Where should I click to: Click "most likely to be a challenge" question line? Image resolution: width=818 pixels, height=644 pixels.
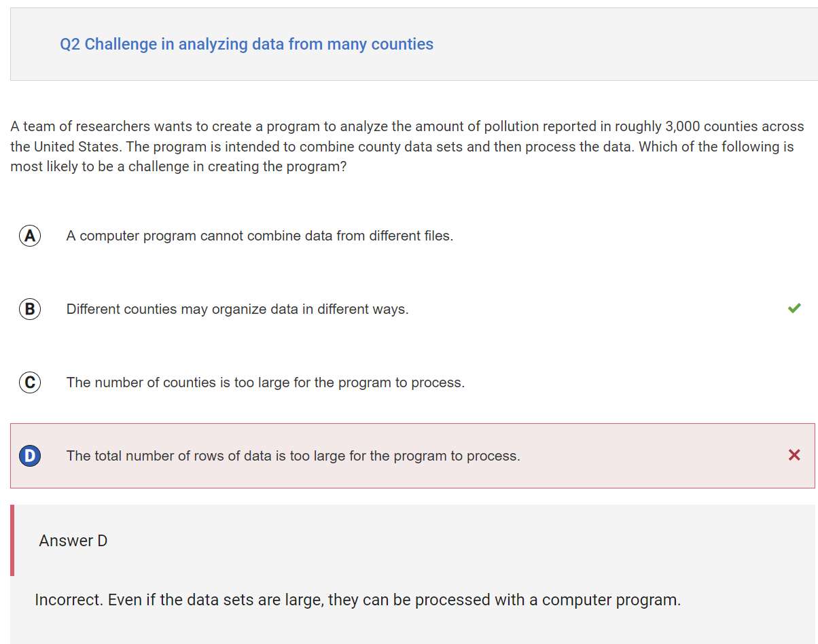(178, 166)
